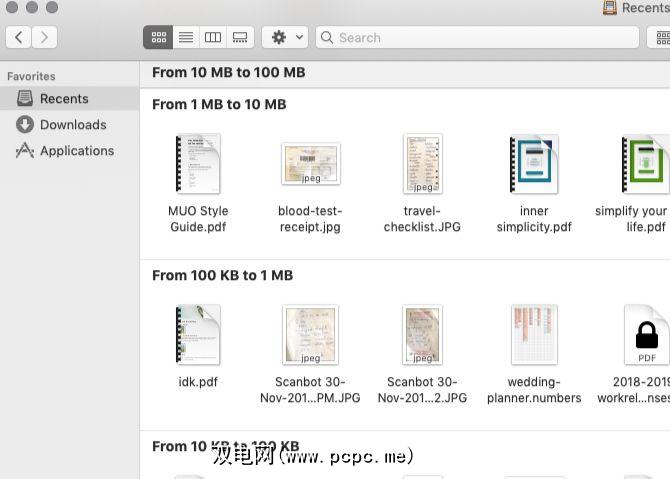Viewport: 670px width, 479px height.
Task: Select Recents in the sidebar
Action: pyautogui.click(x=69, y=99)
